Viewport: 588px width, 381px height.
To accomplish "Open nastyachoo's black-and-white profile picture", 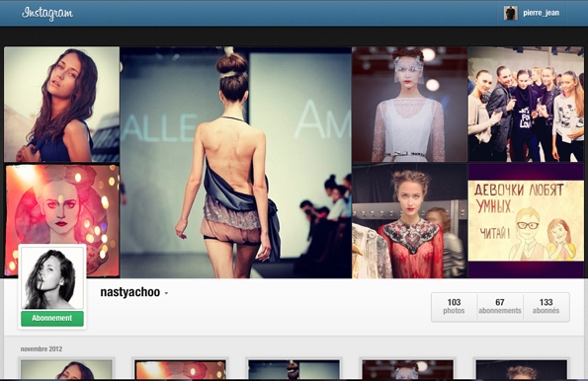I will click(52, 278).
